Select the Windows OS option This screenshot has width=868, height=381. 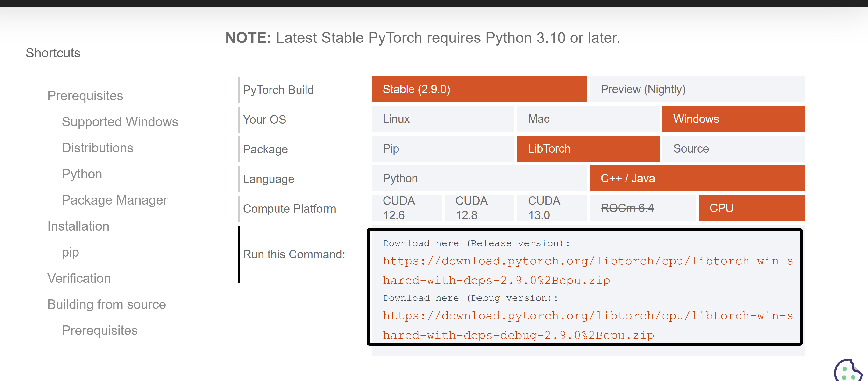pyautogui.click(x=733, y=119)
